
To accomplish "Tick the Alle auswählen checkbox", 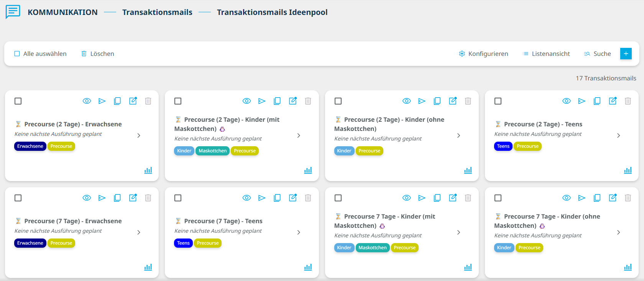I will pos(17,54).
